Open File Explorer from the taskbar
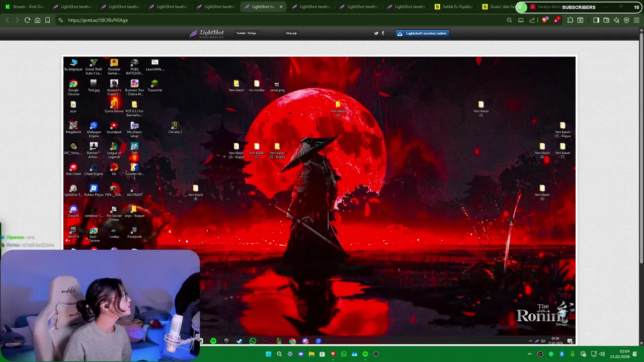Image resolution: width=644 pixels, height=362 pixels. pyautogui.click(x=311, y=354)
